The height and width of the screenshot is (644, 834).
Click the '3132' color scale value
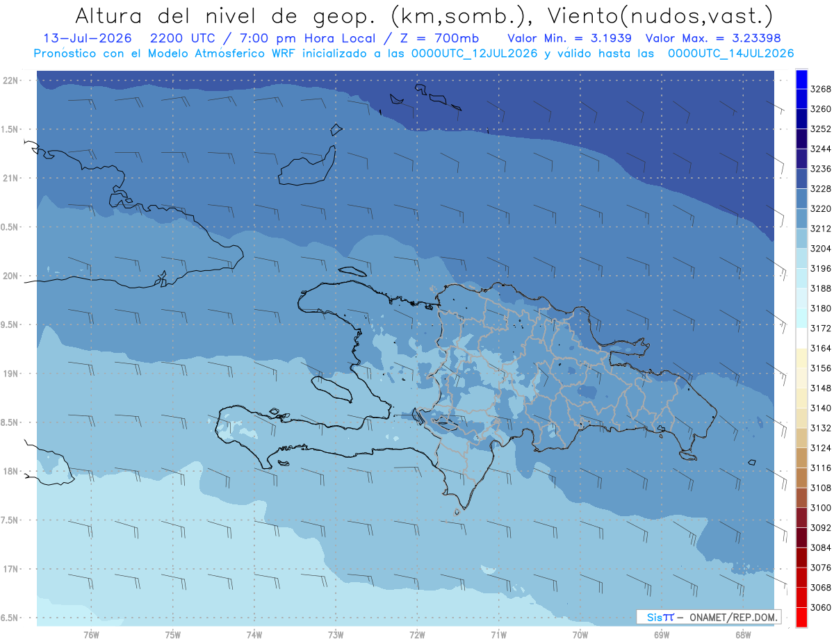[821, 428]
